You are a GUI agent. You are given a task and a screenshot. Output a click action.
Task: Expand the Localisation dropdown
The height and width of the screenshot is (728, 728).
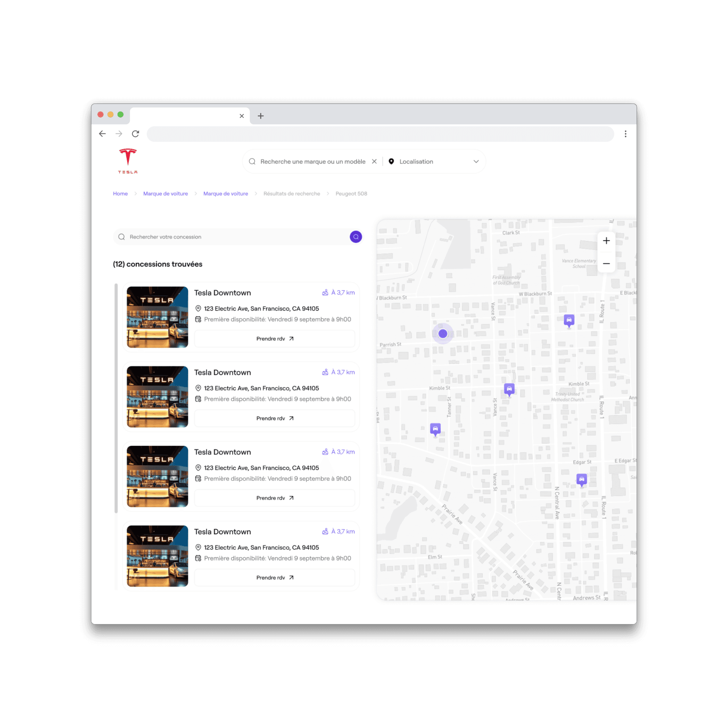point(476,162)
